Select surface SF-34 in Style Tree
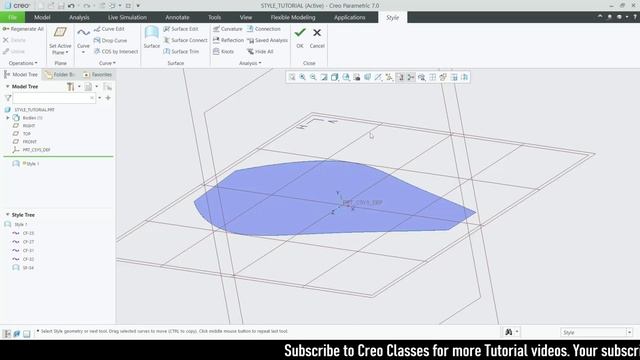Screen dimensions: 640x360 (28, 268)
